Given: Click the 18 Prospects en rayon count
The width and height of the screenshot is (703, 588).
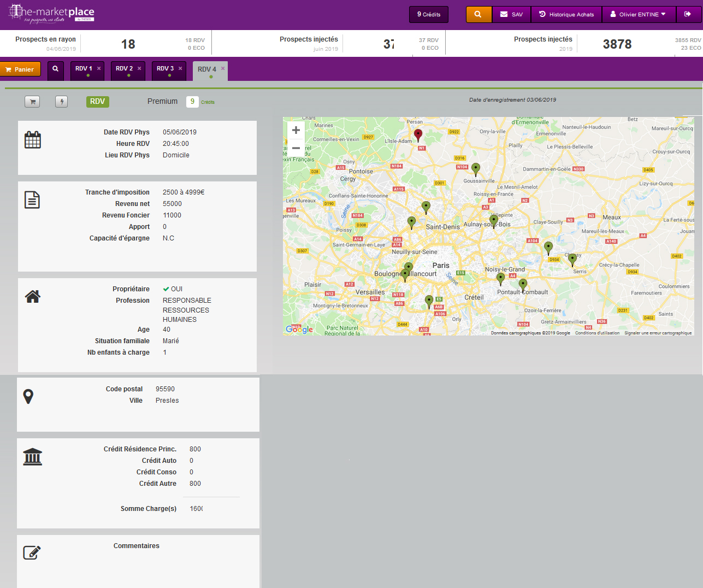Looking at the screenshot, I should tap(128, 44).
